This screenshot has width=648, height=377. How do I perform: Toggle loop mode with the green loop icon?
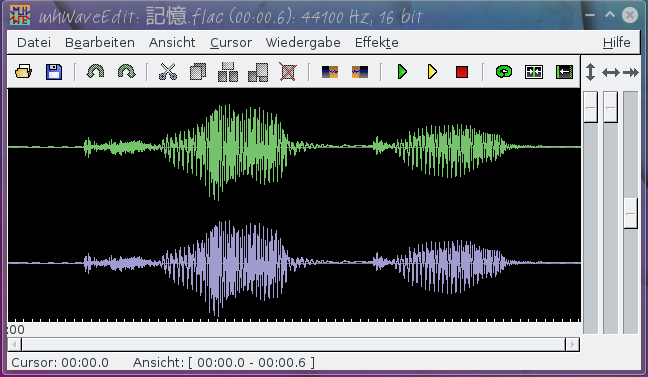(504, 72)
